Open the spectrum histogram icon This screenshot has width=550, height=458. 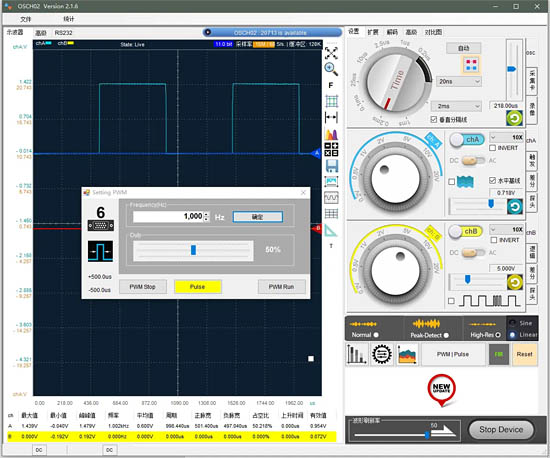tap(331, 134)
